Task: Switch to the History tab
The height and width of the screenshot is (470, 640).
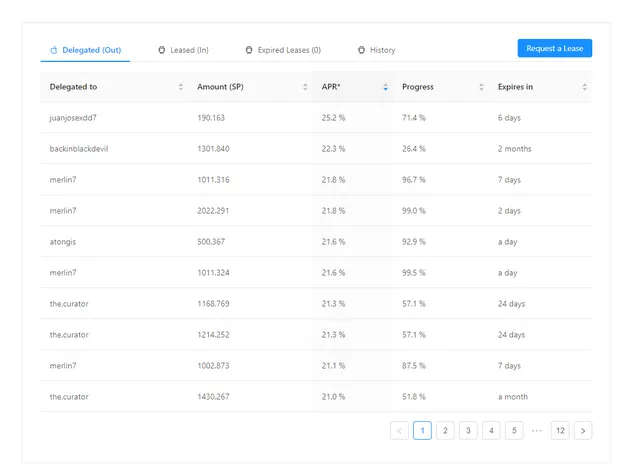Action: pos(376,50)
